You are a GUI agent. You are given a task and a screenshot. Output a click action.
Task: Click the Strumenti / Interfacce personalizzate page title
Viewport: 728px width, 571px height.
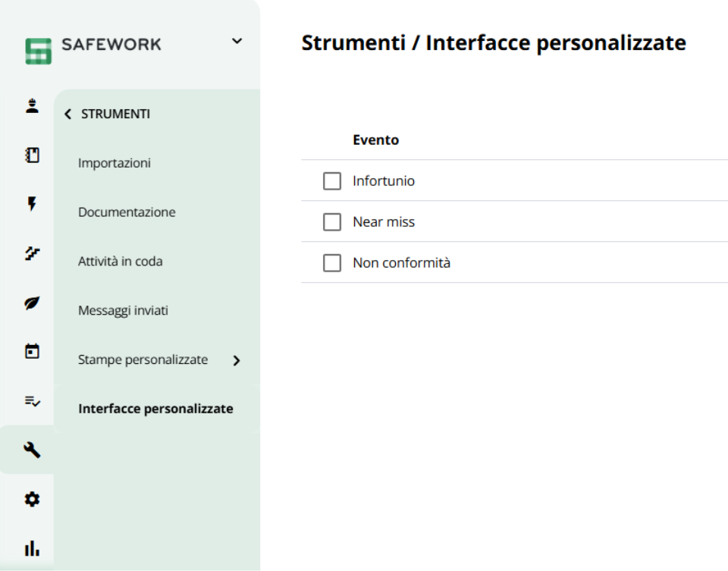tap(494, 42)
